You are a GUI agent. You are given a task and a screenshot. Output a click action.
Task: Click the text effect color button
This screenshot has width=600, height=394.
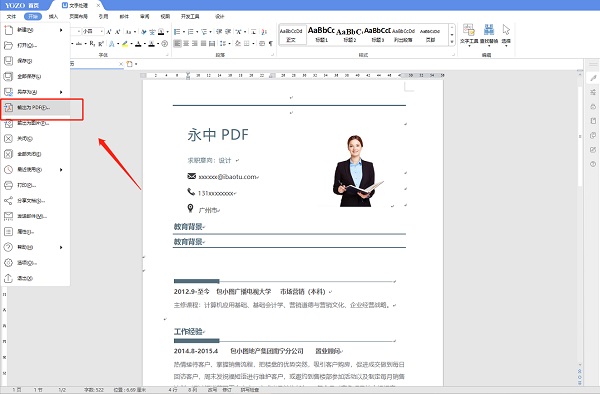(x=111, y=44)
